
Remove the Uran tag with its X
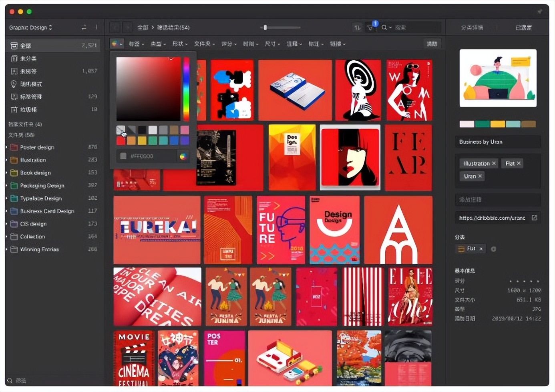480,176
